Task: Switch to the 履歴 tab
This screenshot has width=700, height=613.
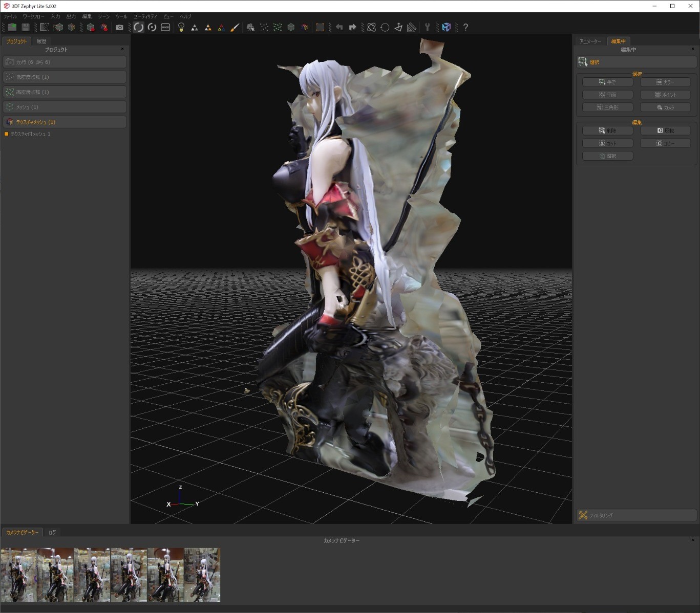Action: (x=41, y=41)
